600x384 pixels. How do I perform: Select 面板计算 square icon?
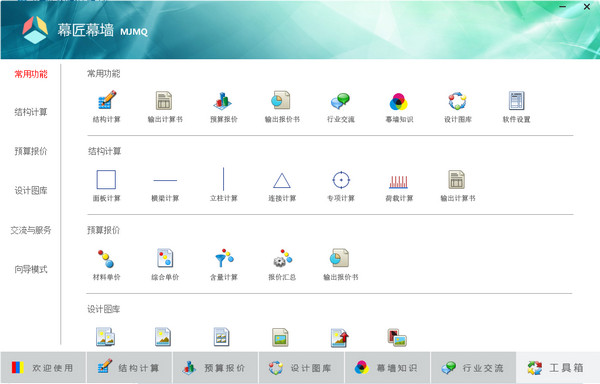click(x=106, y=180)
